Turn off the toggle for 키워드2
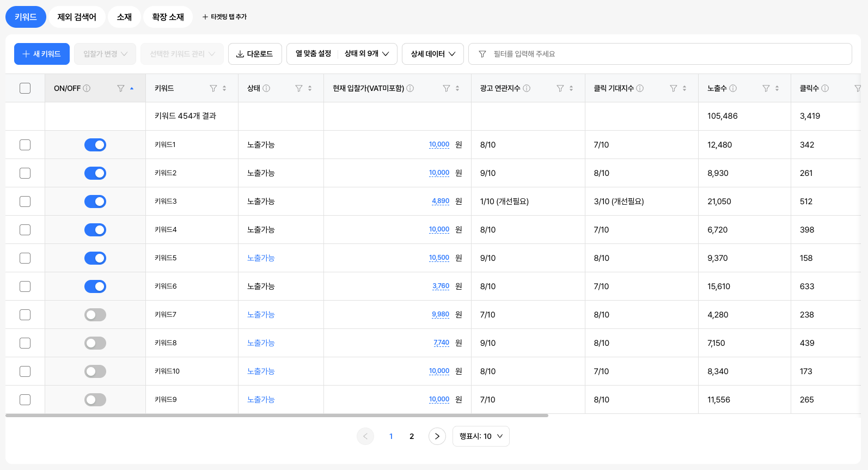868x470 pixels. [95, 173]
